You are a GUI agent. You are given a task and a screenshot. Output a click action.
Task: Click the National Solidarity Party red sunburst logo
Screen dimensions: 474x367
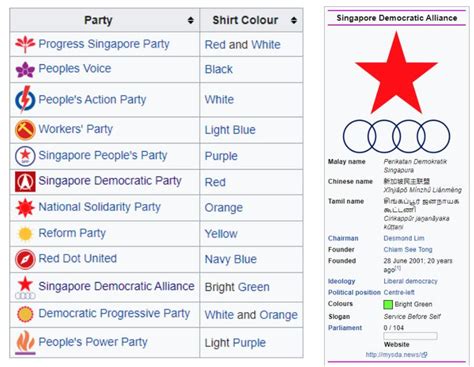click(25, 207)
